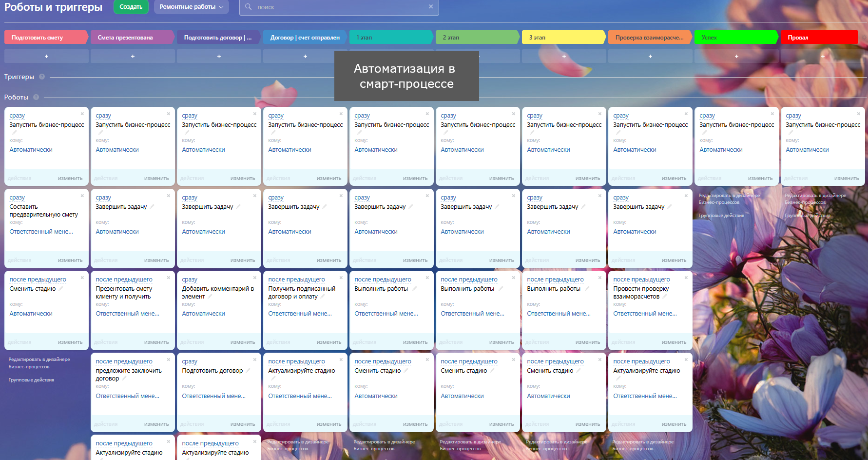Click 'Групповые действия' under the Успех column

pyautogui.click(x=721, y=216)
